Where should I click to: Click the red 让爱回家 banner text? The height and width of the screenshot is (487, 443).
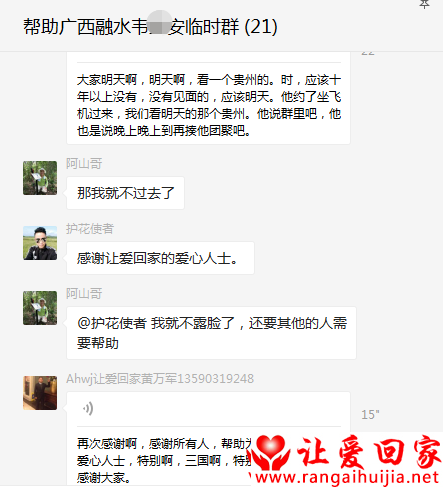click(369, 452)
